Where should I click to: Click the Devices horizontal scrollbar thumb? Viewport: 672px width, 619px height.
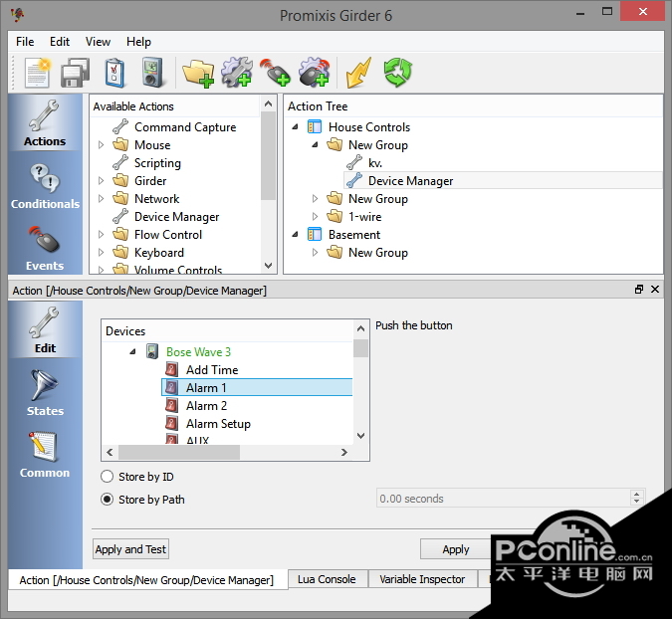[x=179, y=452]
